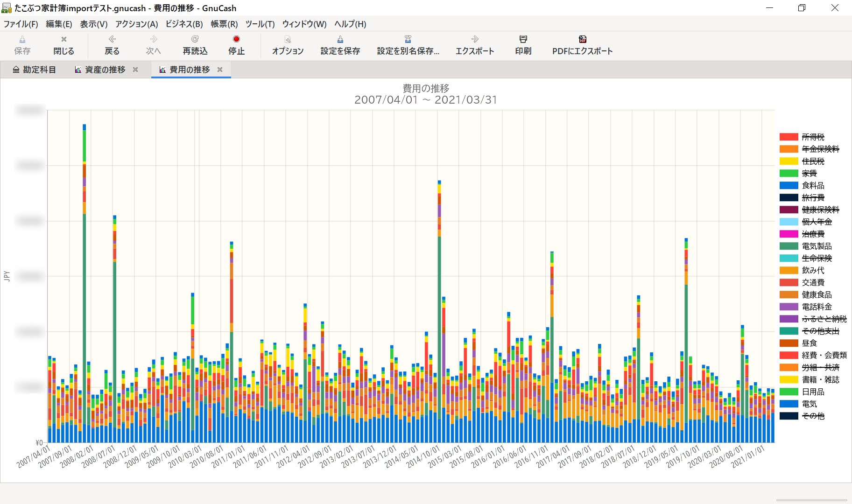Click the 食料品 legend color swatch
Screen dimensions: 852x504
coord(789,185)
